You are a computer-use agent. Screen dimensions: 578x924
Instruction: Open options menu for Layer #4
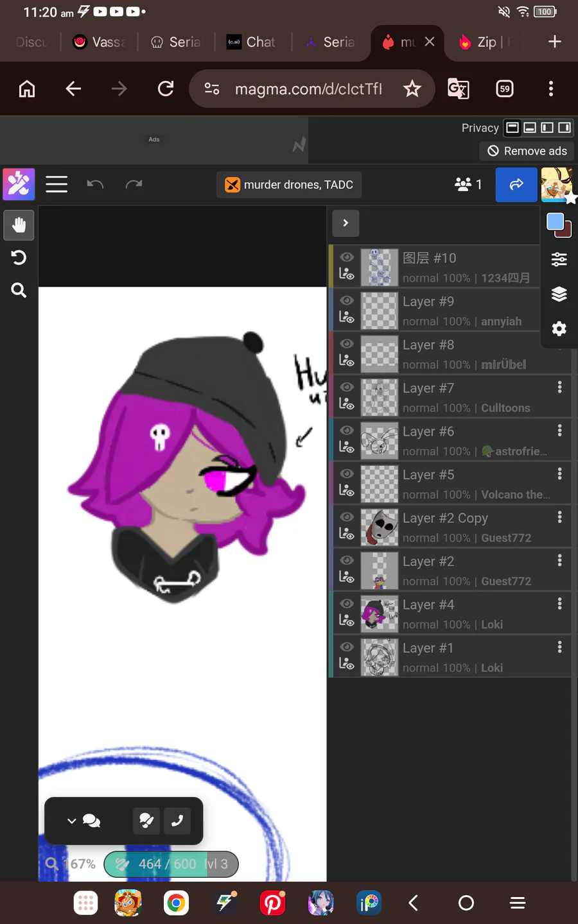point(559,604)
